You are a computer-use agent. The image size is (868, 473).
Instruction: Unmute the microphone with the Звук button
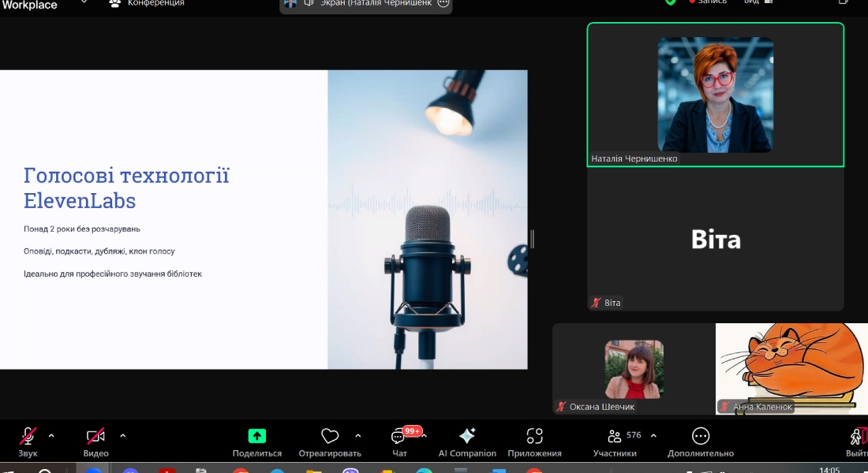[x=28, y=442]
